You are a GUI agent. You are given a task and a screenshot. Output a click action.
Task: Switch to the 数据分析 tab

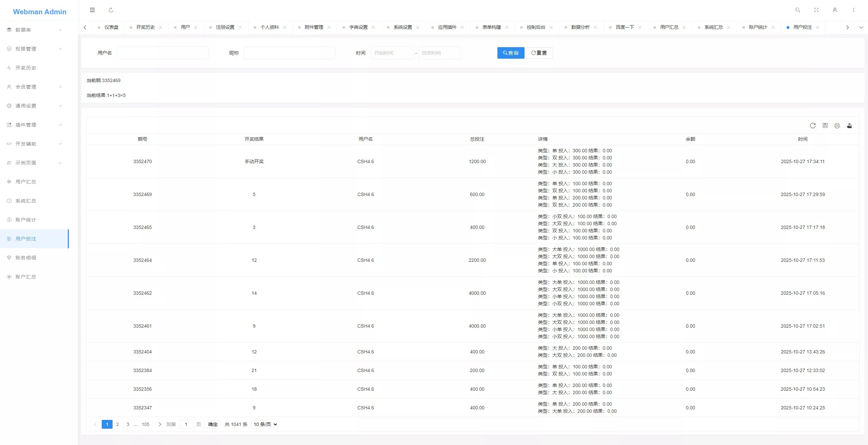point(580,27)
